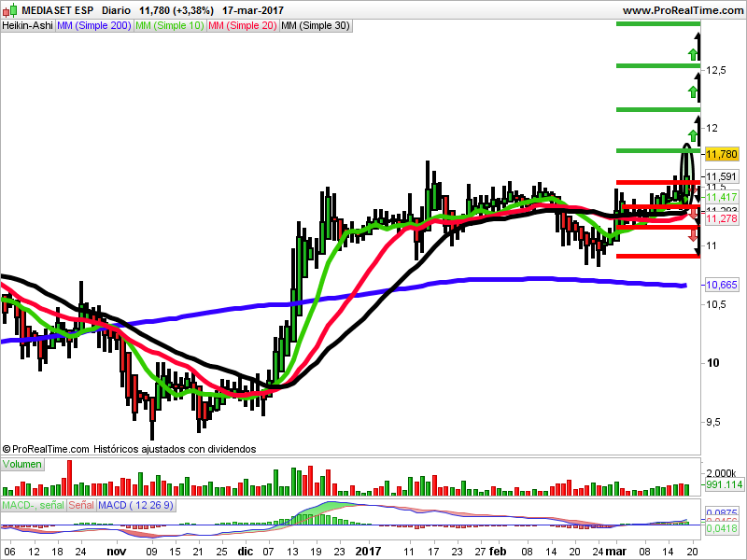Open the MM (Simple 30) indicator label
Screen dimensions: 747x560
tap(316, 26)
